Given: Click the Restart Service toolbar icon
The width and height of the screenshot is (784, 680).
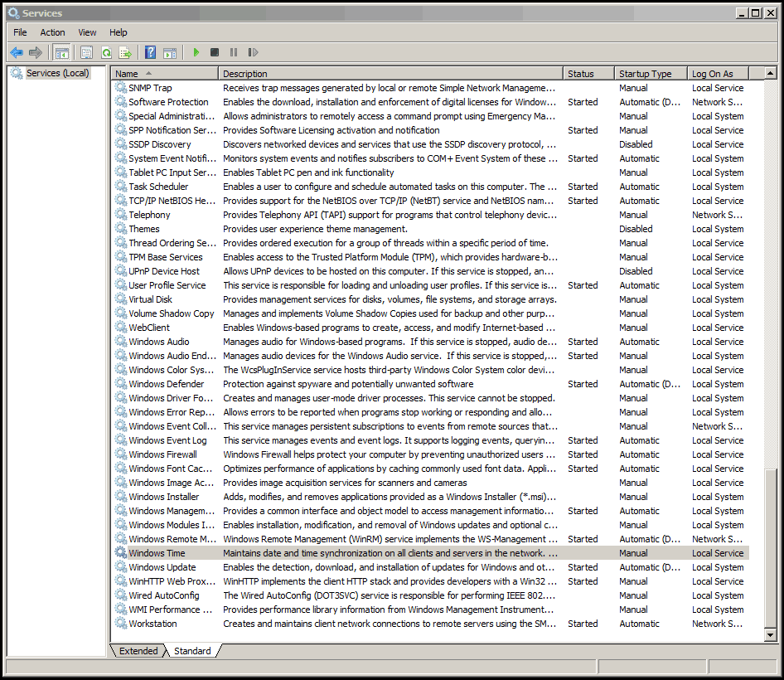Looking at the screenshot, I should pyautogui.click(x=253, y=52).
